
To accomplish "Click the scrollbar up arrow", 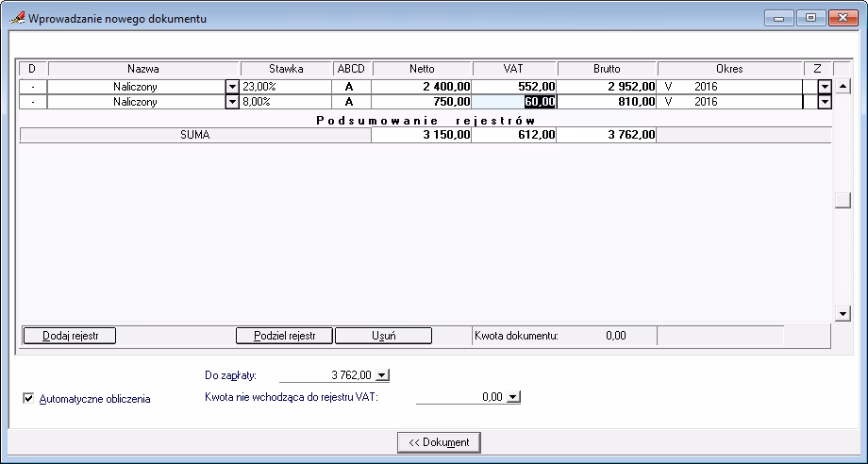I will pyautogui.click(x=843, y=86).
